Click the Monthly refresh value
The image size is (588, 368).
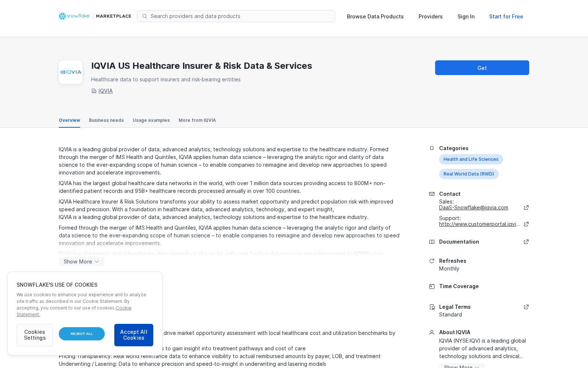pos(449,269)
